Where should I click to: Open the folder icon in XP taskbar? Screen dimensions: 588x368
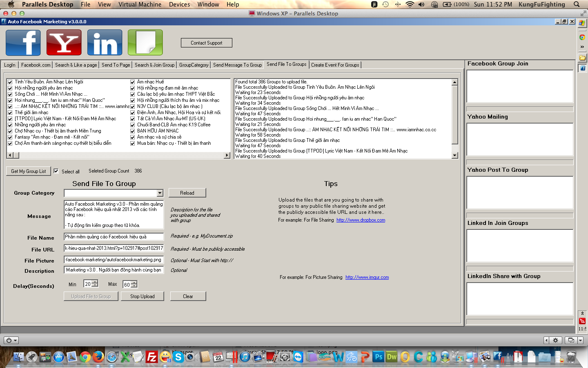[x=582, y=58]
